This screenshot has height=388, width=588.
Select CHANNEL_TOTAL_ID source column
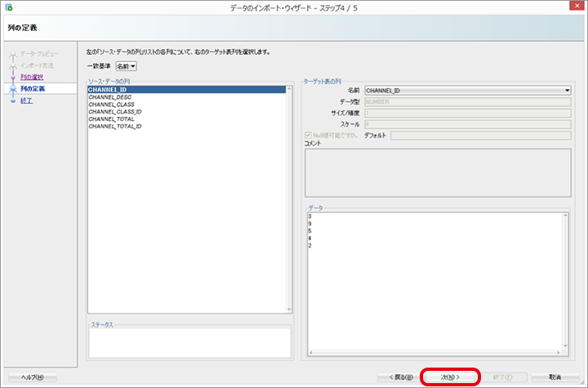pyautogui.click(x=115, y=127)
